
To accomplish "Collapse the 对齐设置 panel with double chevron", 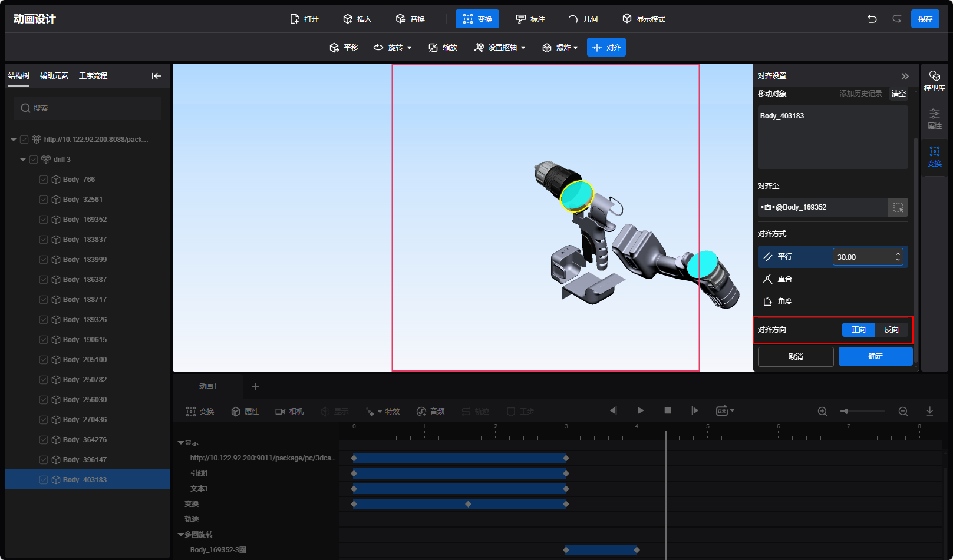I will [905, 76].
